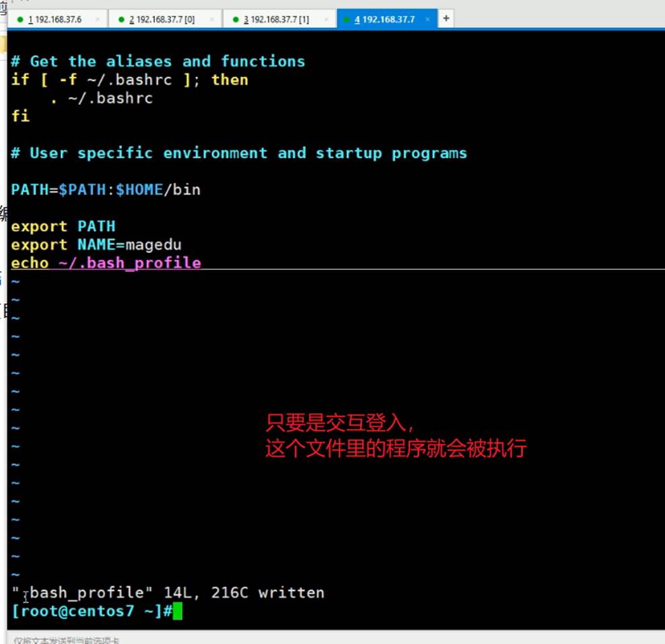665x644 pixels.
Task: Switch to tab 2 192.168.37.7 [0]
Action: coord(166,20)
